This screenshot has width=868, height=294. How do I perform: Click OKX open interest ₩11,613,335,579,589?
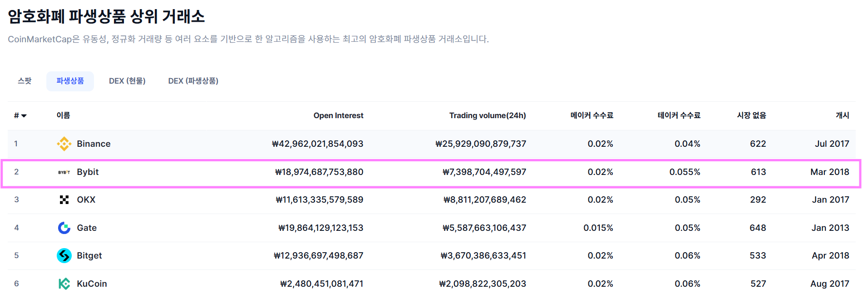click(x=320, y=200)
